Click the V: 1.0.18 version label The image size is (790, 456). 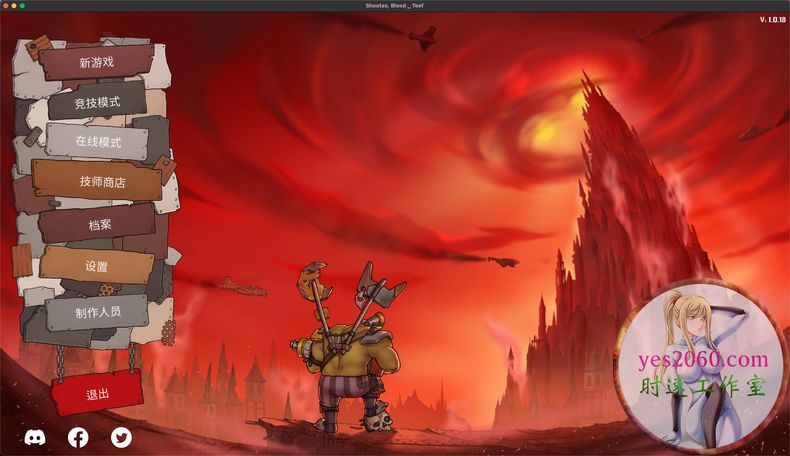click(771, 20)
